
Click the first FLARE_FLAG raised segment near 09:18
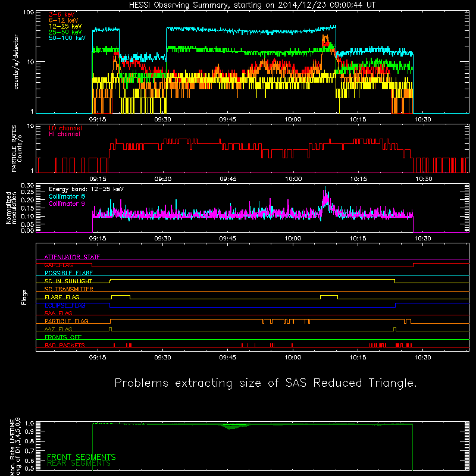pos(121,296)
